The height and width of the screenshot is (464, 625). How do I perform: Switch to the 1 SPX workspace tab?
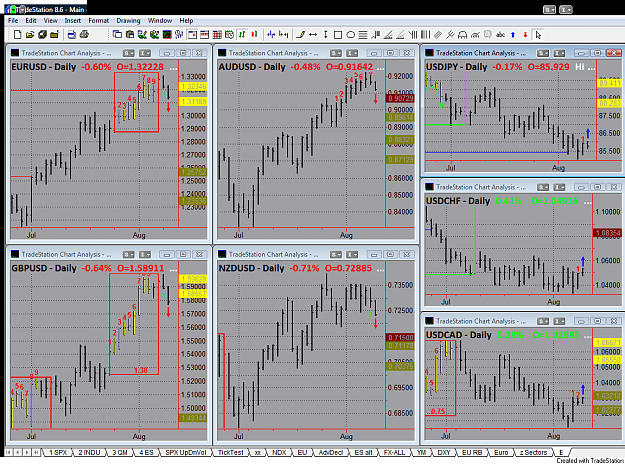point(58,452)
